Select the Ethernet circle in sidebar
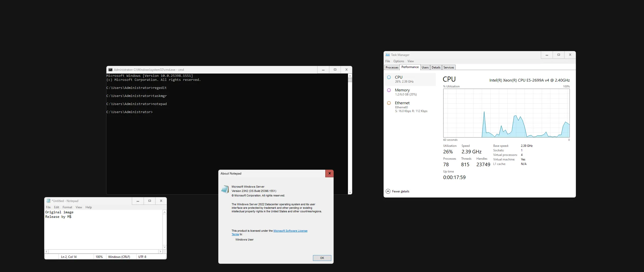Screen dimensions: 644x272 389,103
